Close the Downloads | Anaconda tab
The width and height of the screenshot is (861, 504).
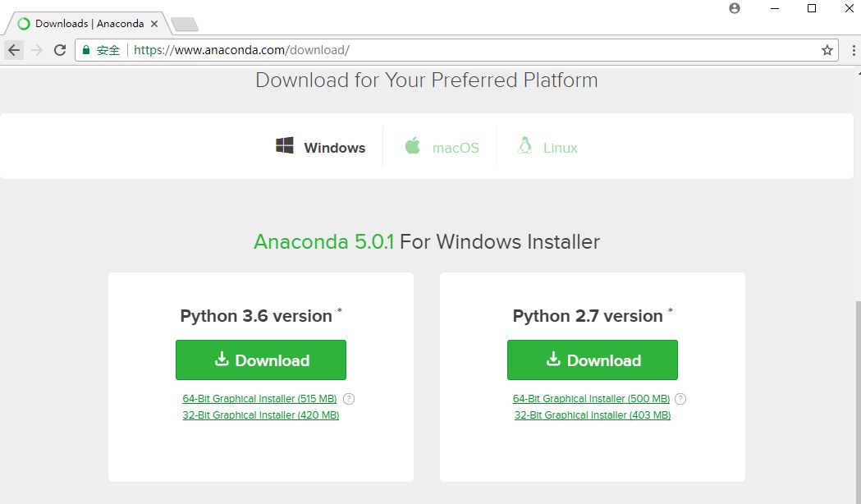coord(154,24)
